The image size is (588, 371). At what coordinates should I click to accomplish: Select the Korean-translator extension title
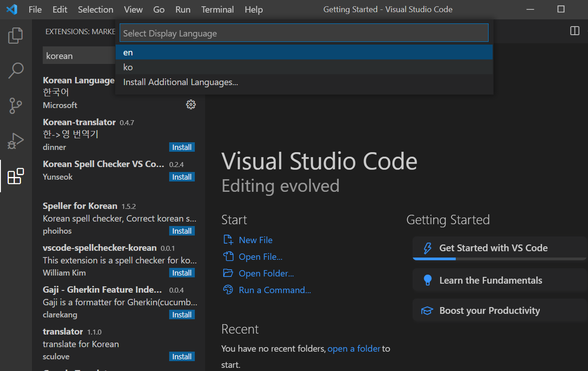coord(79,122)
